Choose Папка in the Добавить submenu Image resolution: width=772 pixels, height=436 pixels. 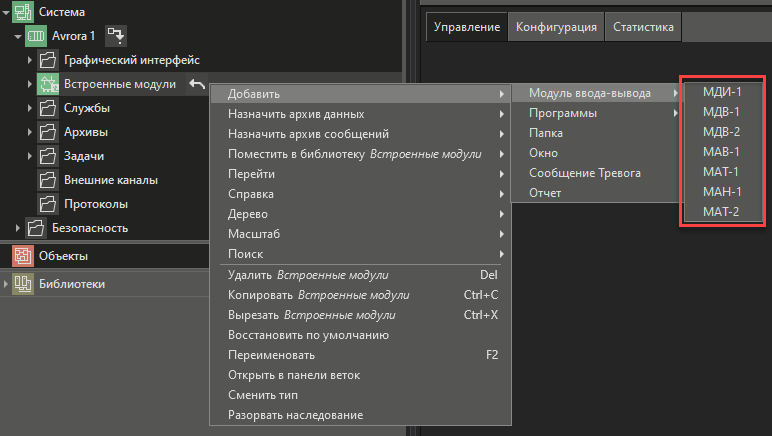(x=596, y=133)
